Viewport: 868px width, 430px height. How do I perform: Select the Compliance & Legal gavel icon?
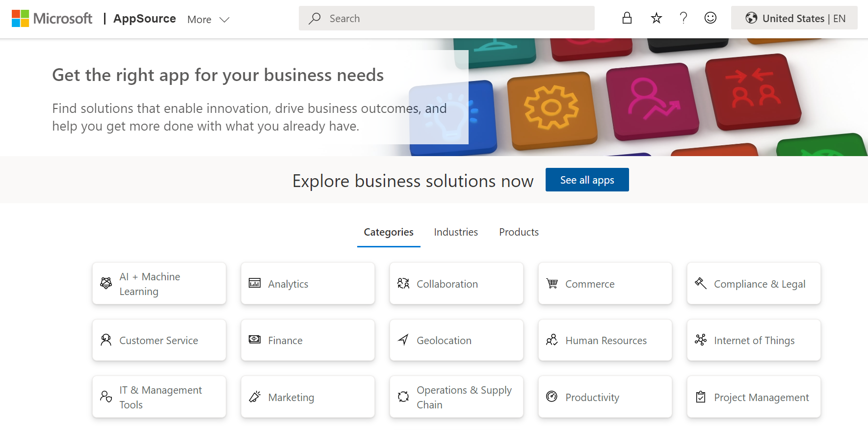coord(701,283)
